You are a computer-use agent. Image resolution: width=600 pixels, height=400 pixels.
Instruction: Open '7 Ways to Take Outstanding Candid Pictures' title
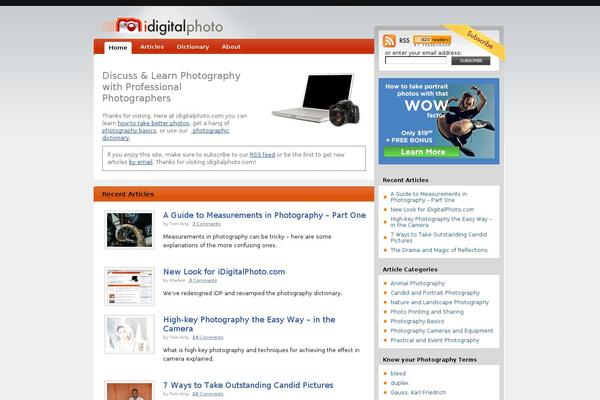(x=248, y=385)
